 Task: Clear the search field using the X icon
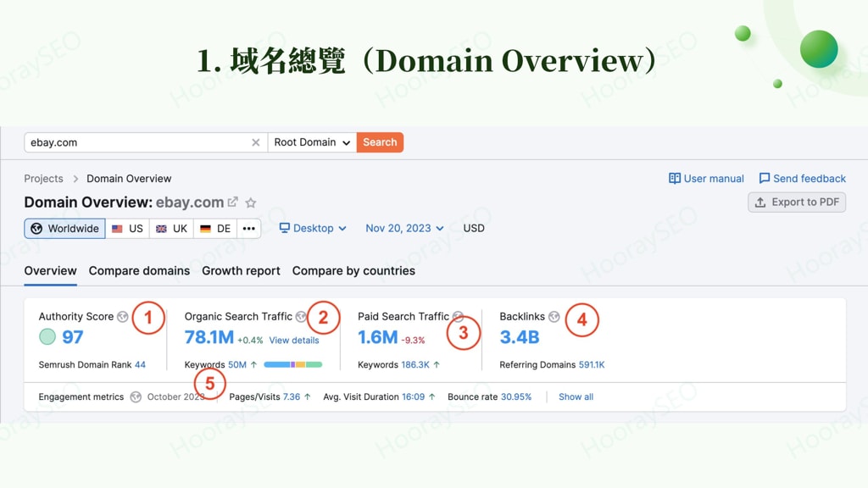[x=256, y=142]
